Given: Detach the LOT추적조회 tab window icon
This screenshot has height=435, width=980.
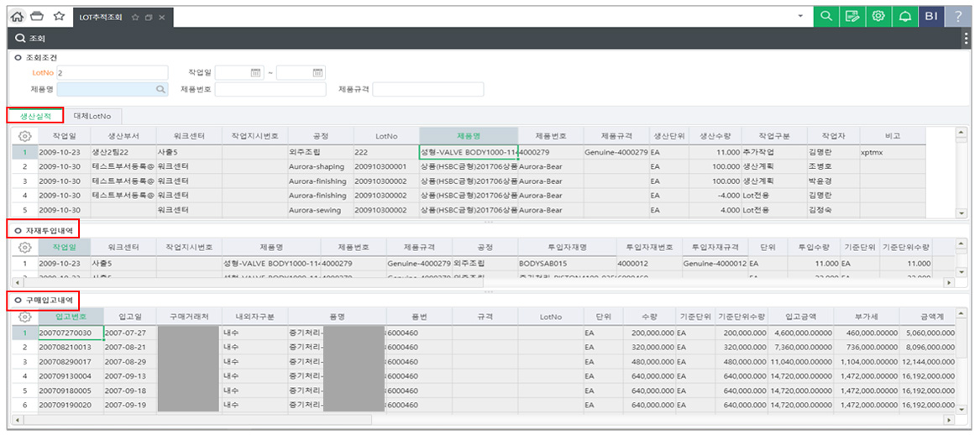Looking at the screenshot, I should 149,18.
